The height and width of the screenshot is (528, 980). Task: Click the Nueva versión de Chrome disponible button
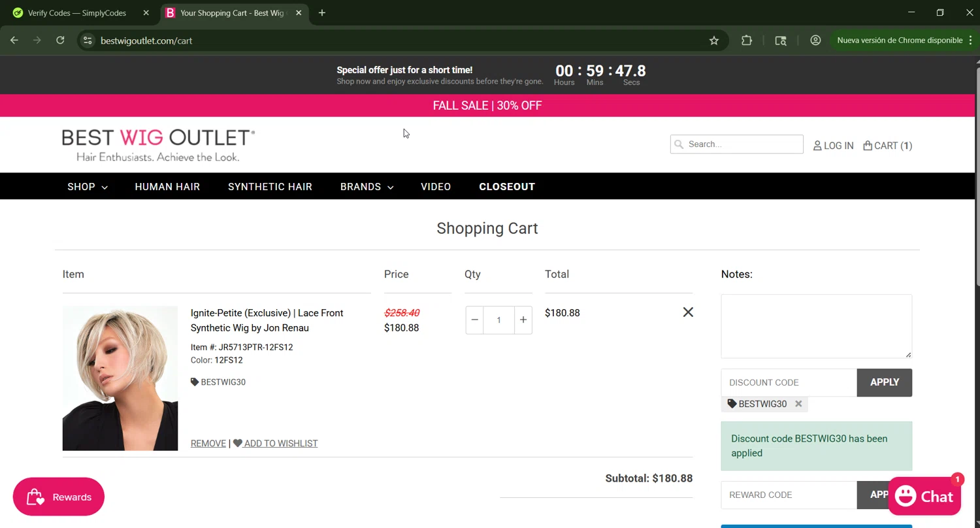(x=900, y=41)
